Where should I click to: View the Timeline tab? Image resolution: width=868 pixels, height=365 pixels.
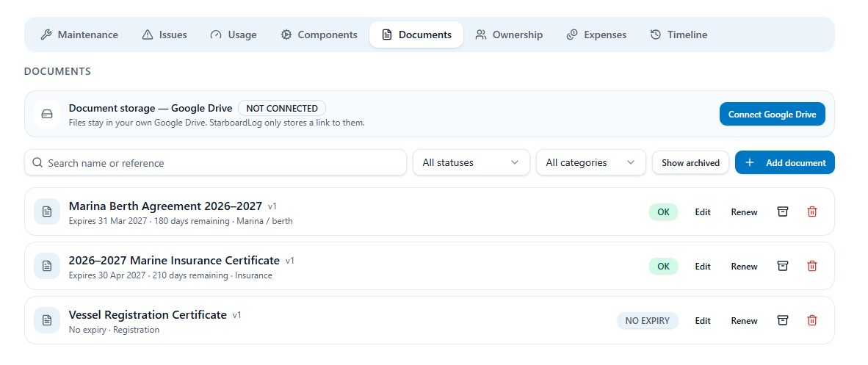[679, 35]
